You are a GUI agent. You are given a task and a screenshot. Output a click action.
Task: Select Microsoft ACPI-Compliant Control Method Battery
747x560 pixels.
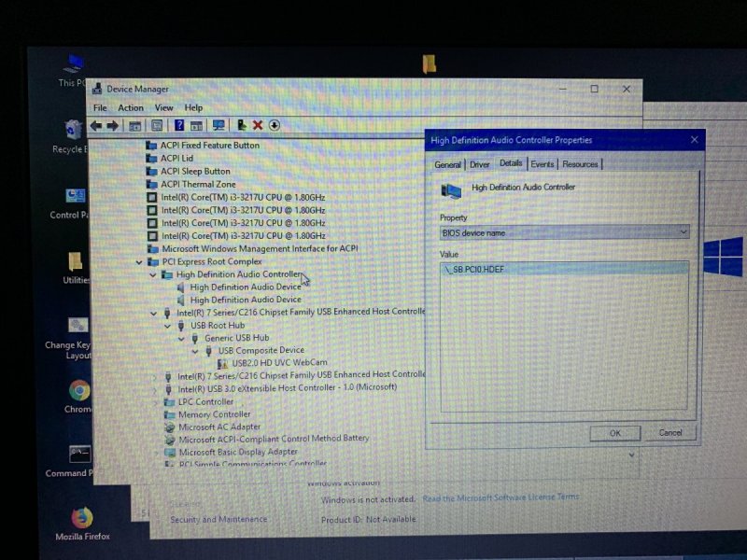coord(274,439)
